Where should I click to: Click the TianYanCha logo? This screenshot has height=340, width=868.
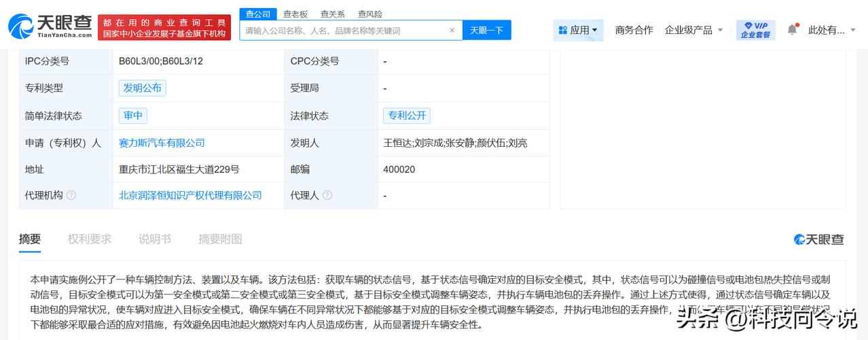[50, 25]
